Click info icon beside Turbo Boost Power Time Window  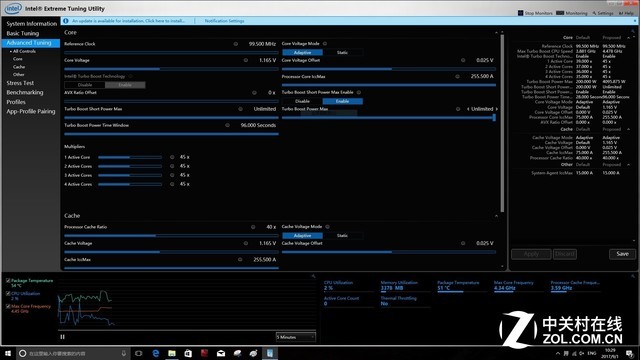click(227, 125)
